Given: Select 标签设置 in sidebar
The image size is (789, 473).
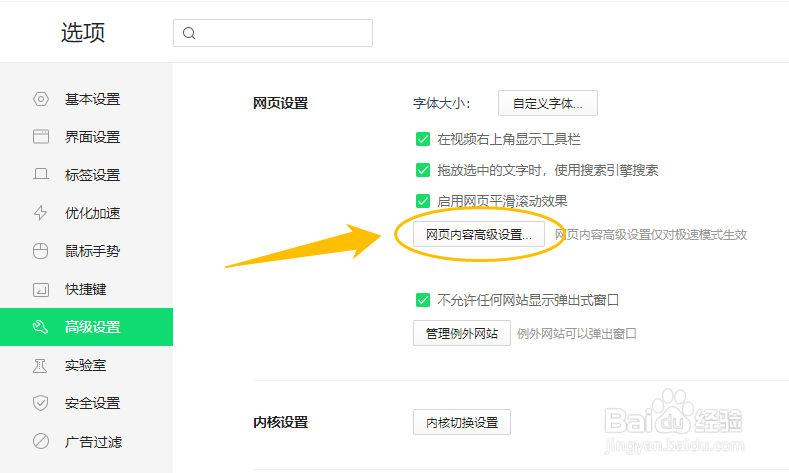Looking at the screenshot, I should [87, 175].
